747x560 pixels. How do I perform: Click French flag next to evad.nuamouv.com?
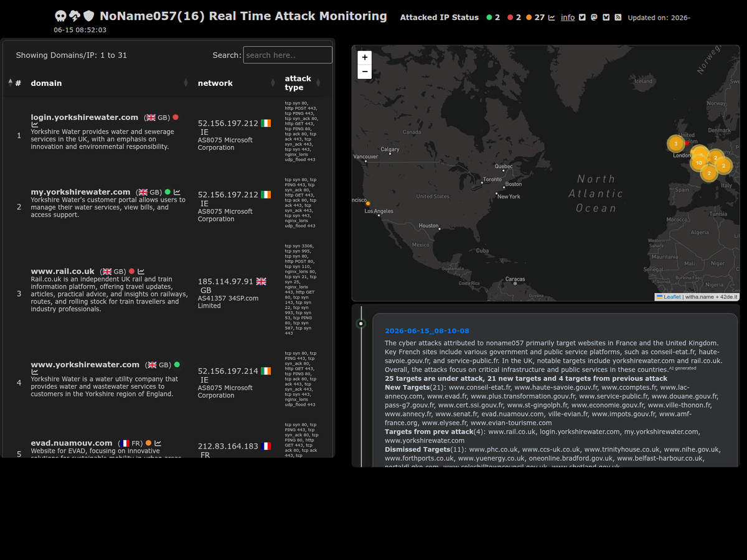tap(125, 444)
